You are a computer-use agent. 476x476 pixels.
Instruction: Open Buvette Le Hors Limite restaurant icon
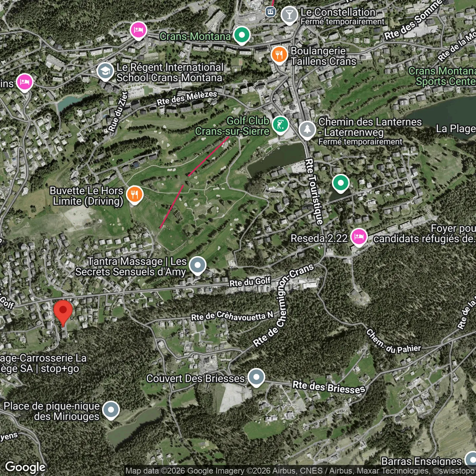coord(135,195)
